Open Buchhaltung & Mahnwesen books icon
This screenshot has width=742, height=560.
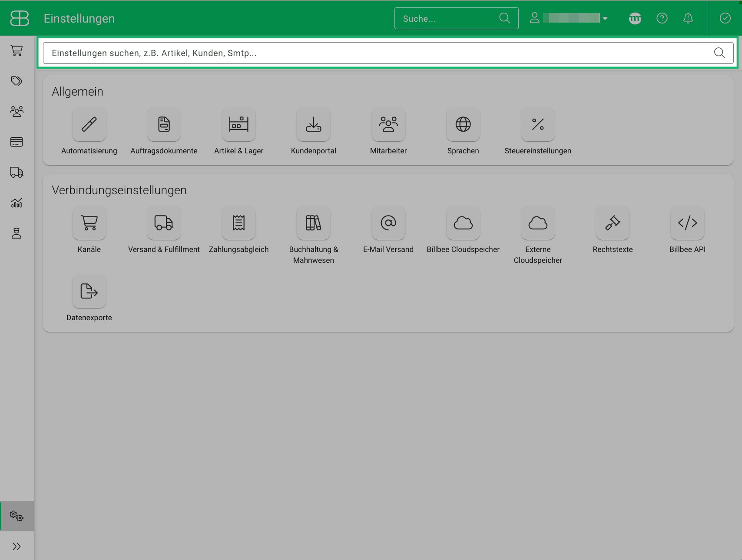(x=313, y=223)
